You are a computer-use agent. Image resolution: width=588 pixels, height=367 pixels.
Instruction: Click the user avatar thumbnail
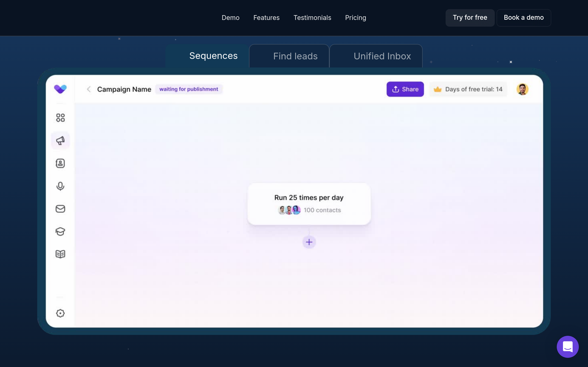(522, 89)
